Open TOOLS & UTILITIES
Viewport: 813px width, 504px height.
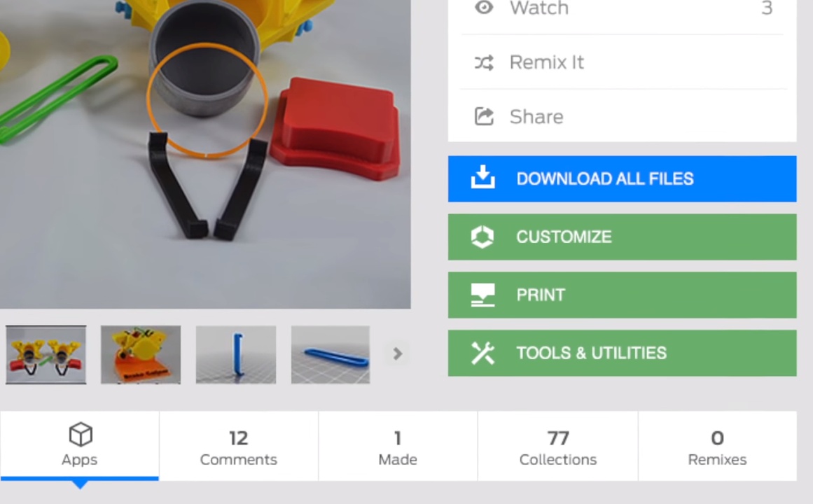point(623,353)
